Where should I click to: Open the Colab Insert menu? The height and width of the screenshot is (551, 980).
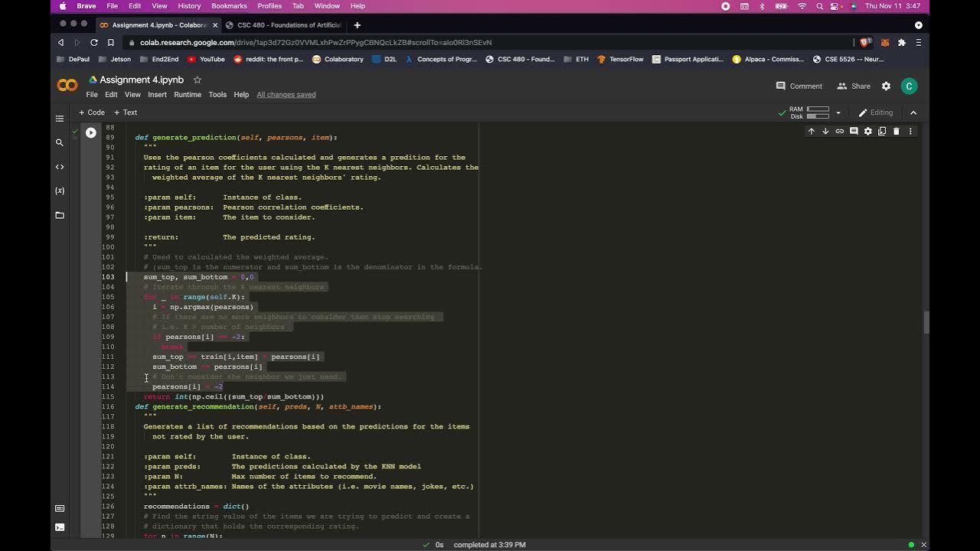click(157, 95)
